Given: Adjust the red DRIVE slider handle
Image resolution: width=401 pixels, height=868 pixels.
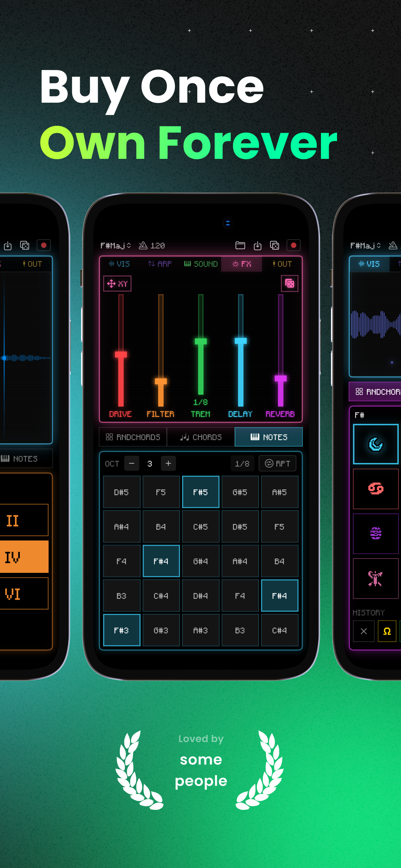Looking at the screenshot, I should 121,355.
